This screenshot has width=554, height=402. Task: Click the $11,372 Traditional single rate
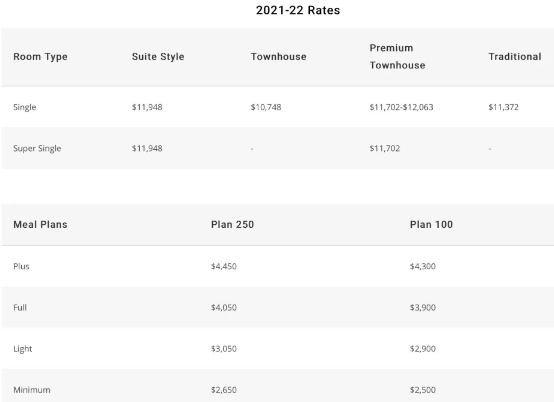503,107
